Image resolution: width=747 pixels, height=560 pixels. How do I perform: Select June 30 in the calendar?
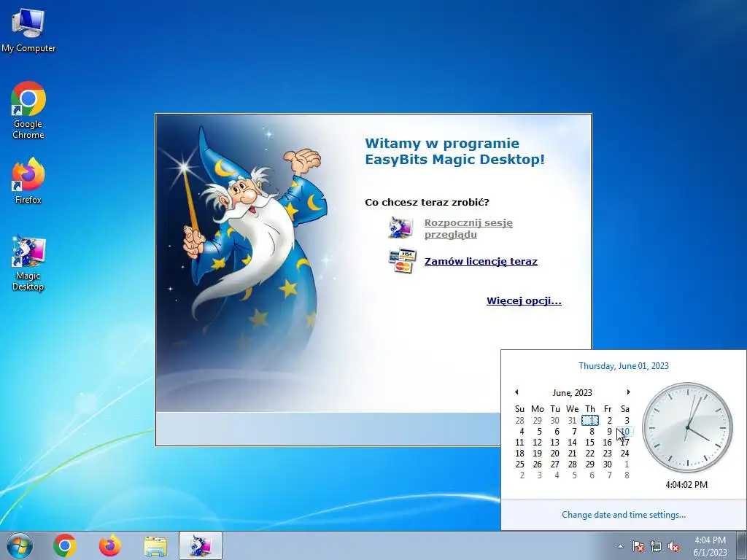[608, 464]
